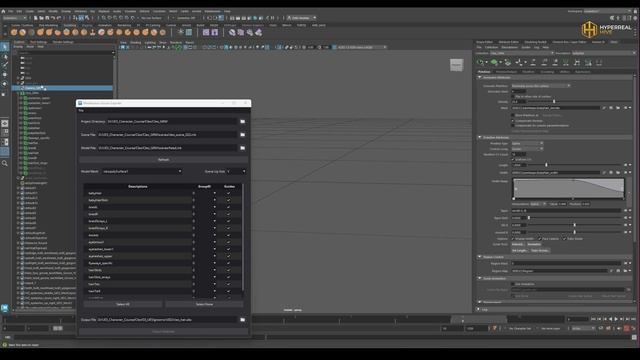The height and width of the screenshot is (360, 640).
Task: Select the Sculpt tool on the shelf
Action: pyautogui.click(x=14, y=32)
